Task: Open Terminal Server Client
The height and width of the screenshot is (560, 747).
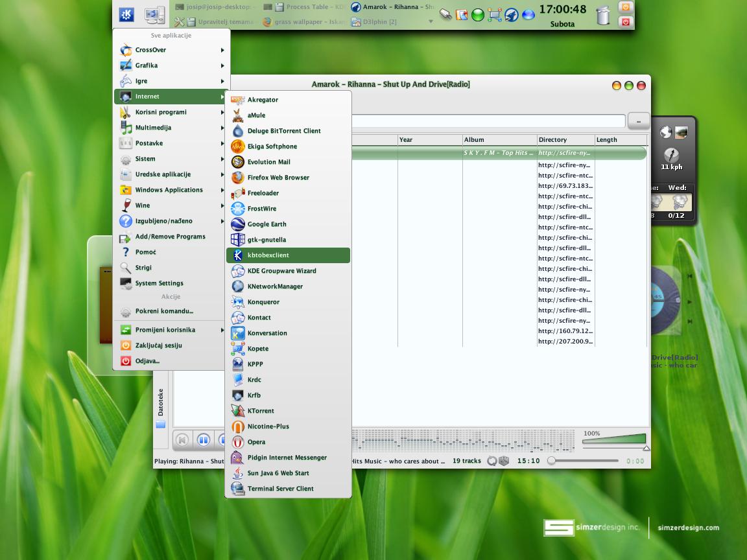Action: click(x=288, y=489)
